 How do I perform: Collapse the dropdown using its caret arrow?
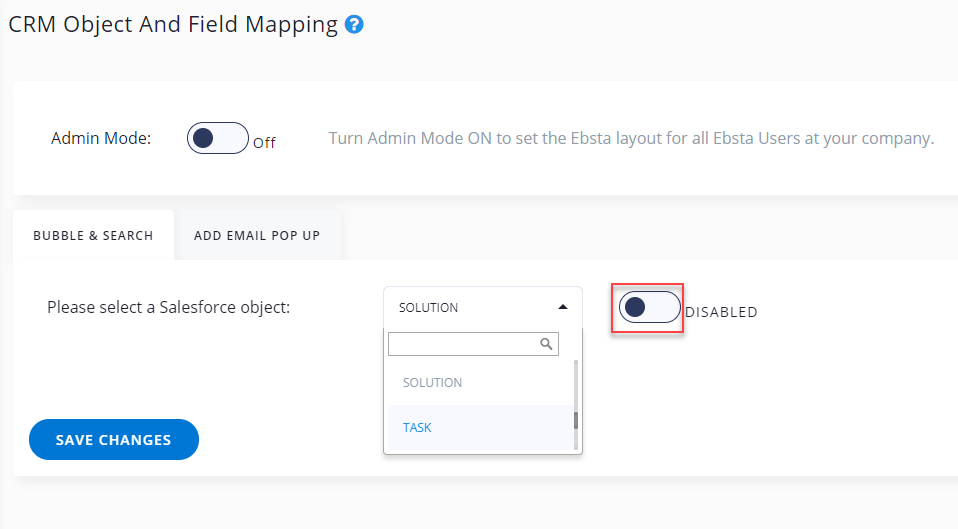[563, 307]
